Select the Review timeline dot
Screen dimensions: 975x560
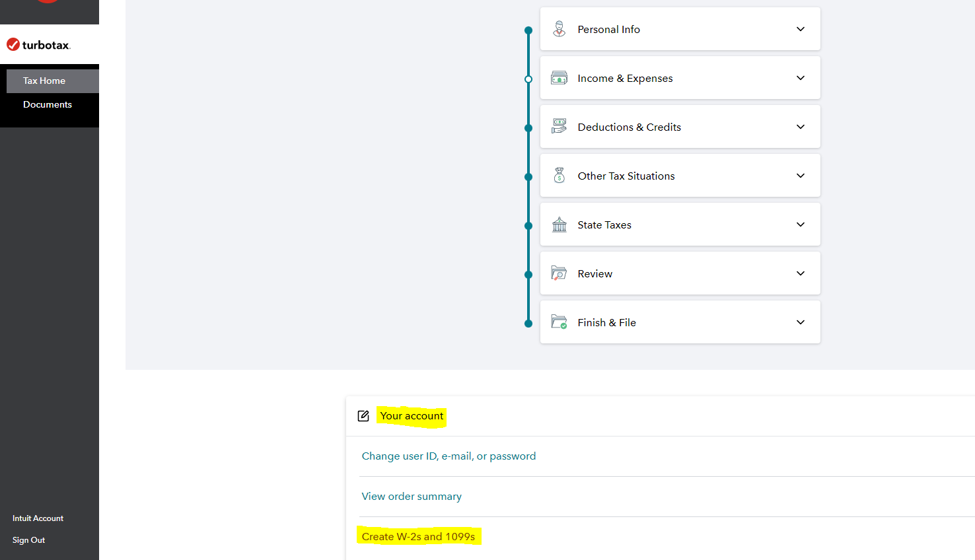click(x=528, y=275)
